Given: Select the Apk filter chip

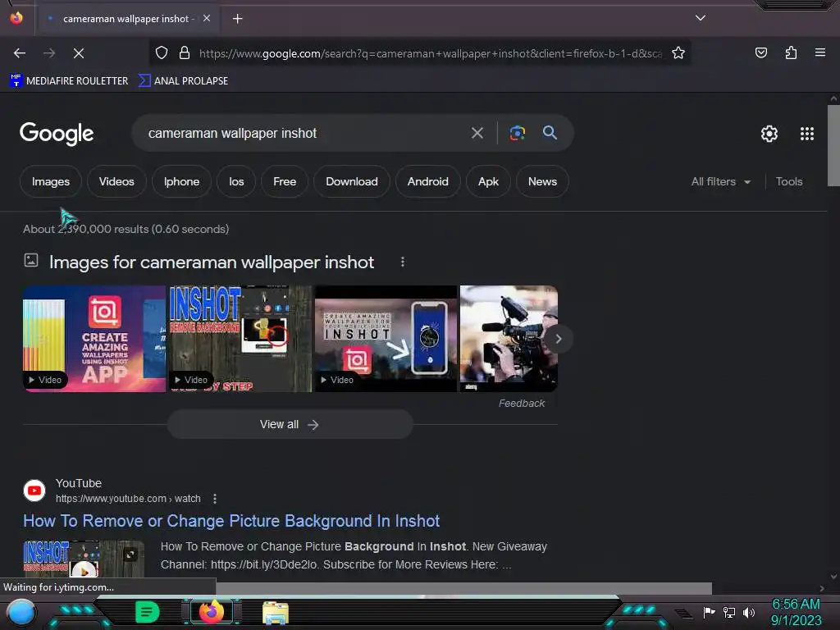Looking at the screenshot, I should tap(488, 181).
